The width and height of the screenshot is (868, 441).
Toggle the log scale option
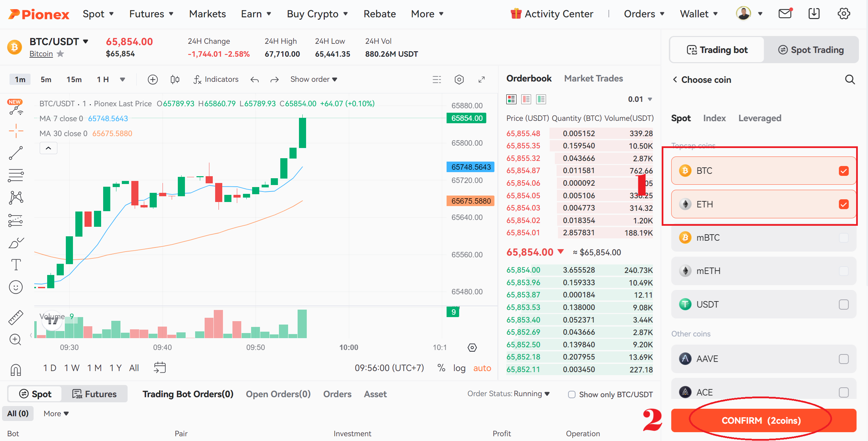(459, 368)
